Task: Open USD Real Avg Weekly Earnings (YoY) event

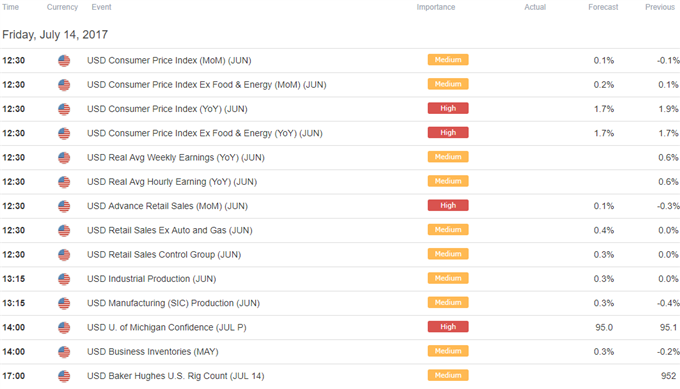Action: click(x=176, y=158)
